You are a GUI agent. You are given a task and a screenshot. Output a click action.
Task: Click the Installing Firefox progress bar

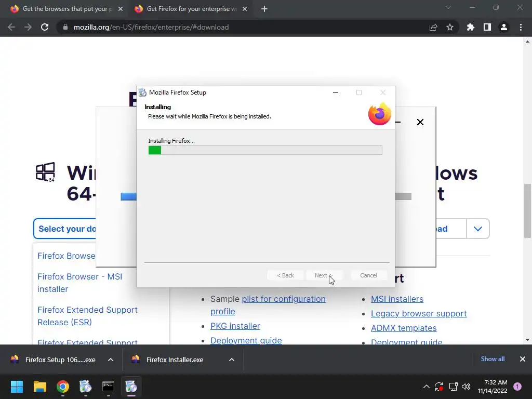pyautogui.click(x=265, y=150)
